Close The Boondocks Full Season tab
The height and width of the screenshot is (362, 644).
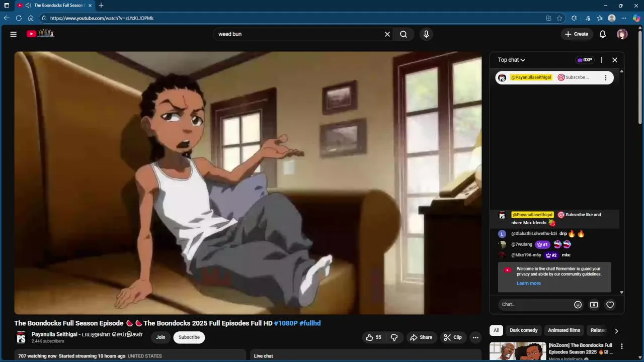tap(90, 6)
